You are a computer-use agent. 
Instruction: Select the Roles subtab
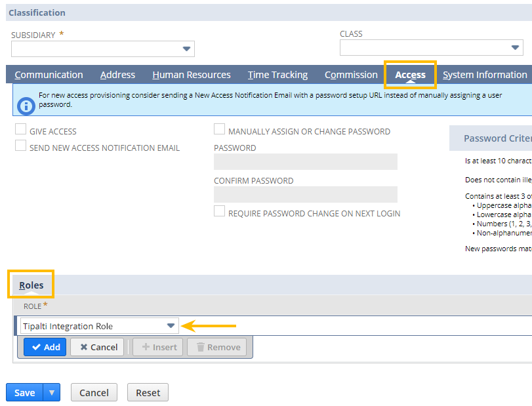coord(31,285)
